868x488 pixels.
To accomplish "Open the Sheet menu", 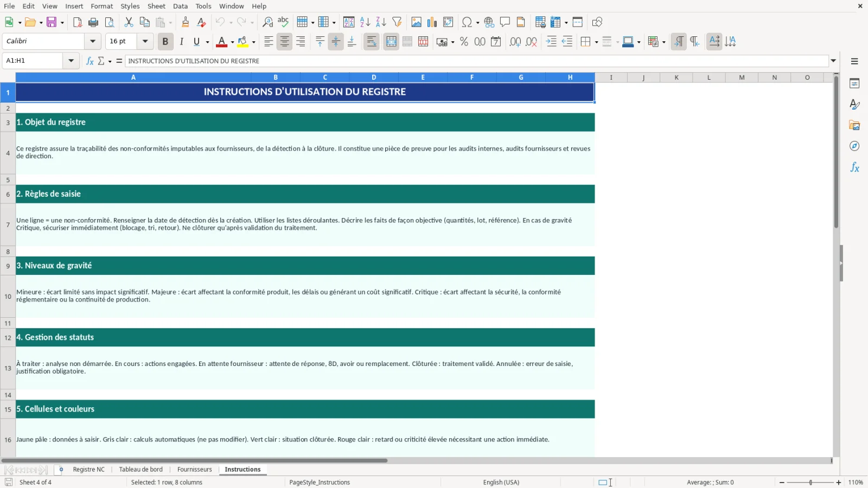I will pos(156,6).
